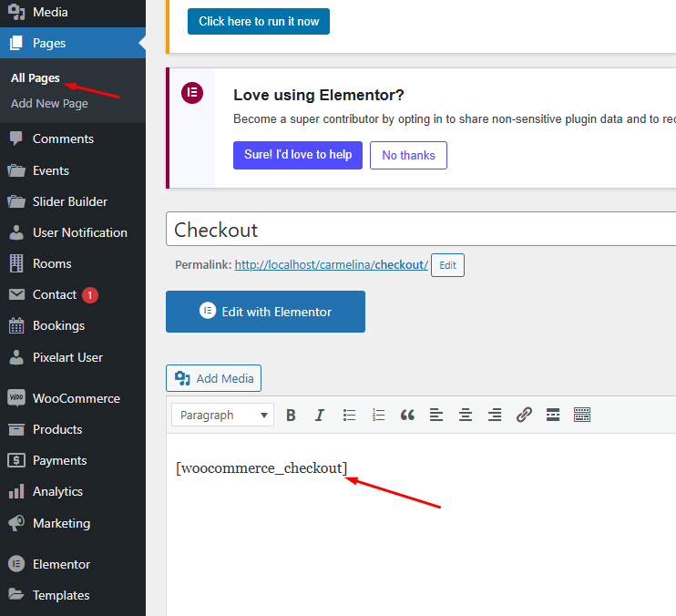Insert a numbered list
Image resolution: width=676 pixels, height=616 pixels.
[x=378, y=415]
